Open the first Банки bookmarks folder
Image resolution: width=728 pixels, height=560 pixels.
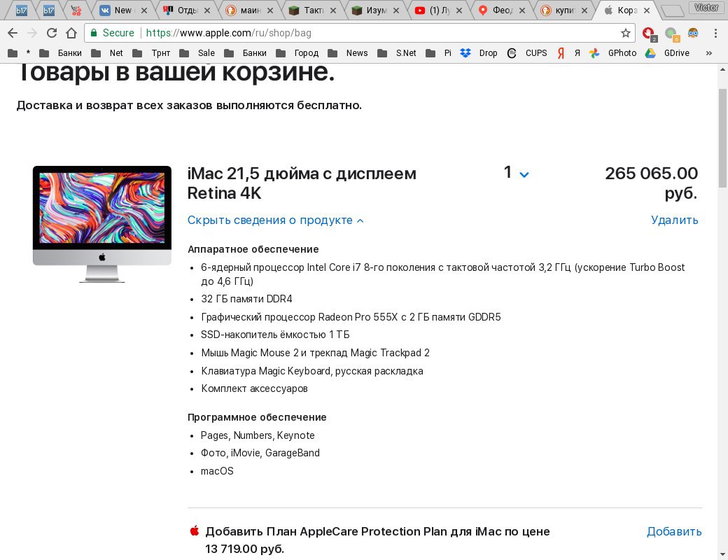coord(60,53)
